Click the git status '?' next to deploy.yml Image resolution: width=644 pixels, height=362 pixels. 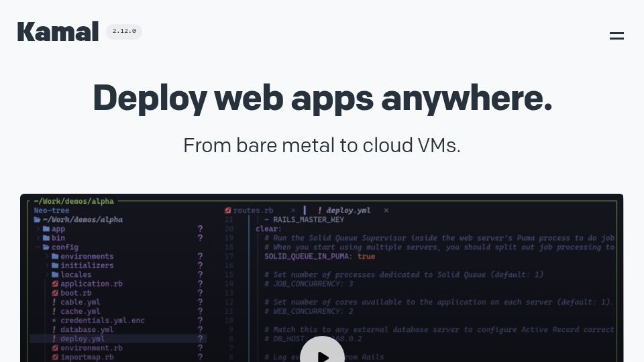(200, 339)
